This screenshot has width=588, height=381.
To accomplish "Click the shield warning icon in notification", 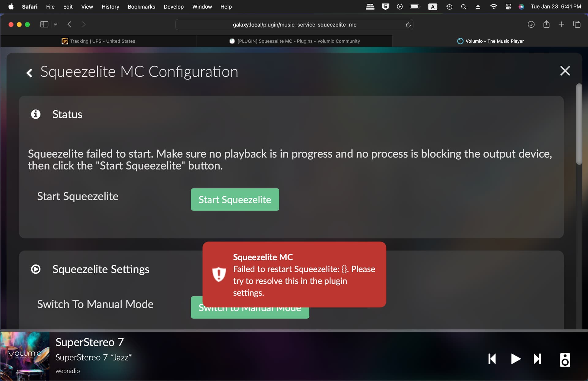I will [x=219, y=274].
